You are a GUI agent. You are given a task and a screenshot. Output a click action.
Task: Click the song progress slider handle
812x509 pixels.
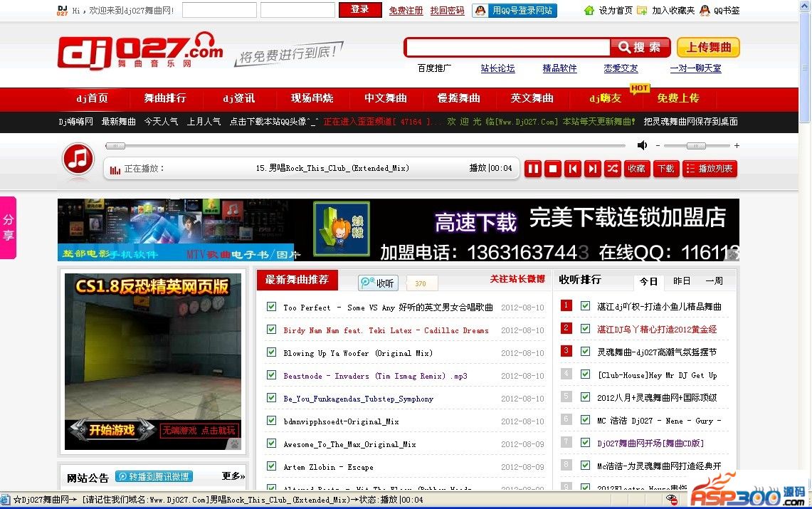115,146
